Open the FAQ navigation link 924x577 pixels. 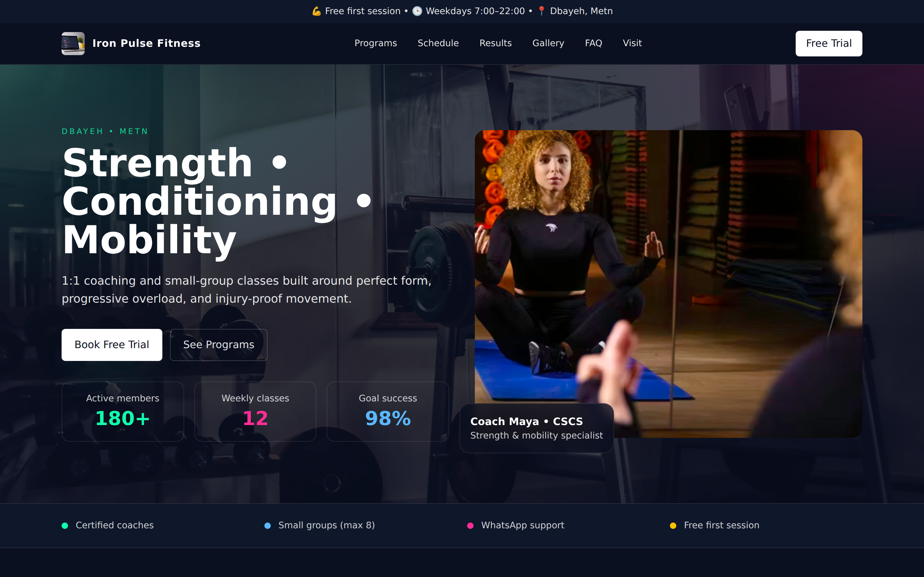(593, 43)
